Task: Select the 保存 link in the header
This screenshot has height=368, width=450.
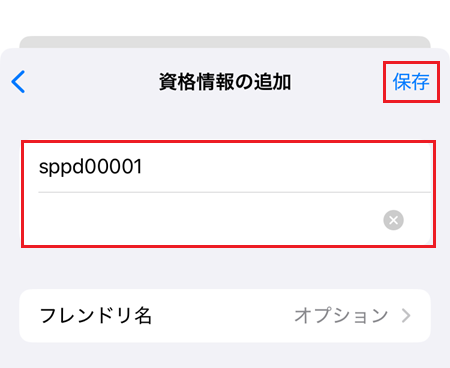Action: 411,82
